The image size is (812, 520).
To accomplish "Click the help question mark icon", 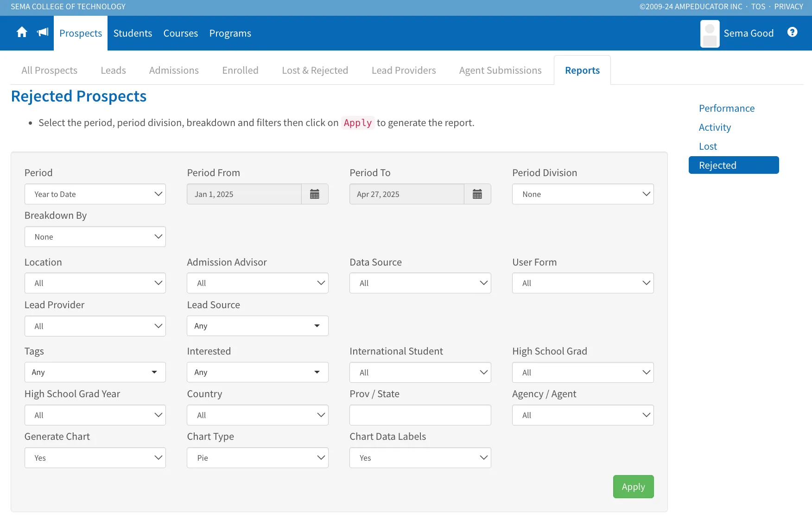I will pyautogui.click(x=792, y=32).
